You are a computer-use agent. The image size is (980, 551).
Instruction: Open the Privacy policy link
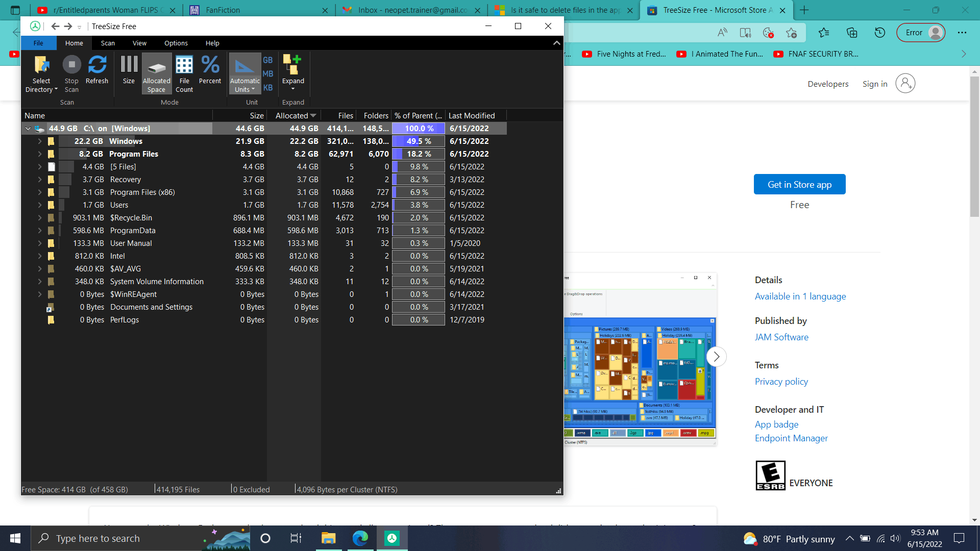[781, 382]
